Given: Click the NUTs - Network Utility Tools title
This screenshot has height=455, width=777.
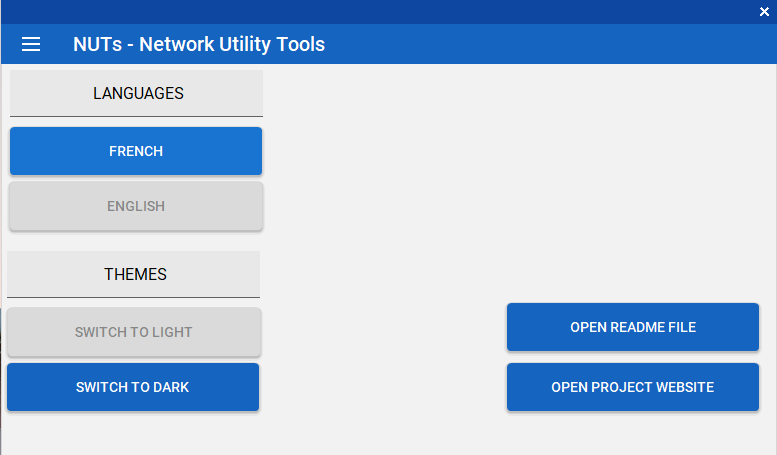Looking at the screenshot, I should click(199, 44).
